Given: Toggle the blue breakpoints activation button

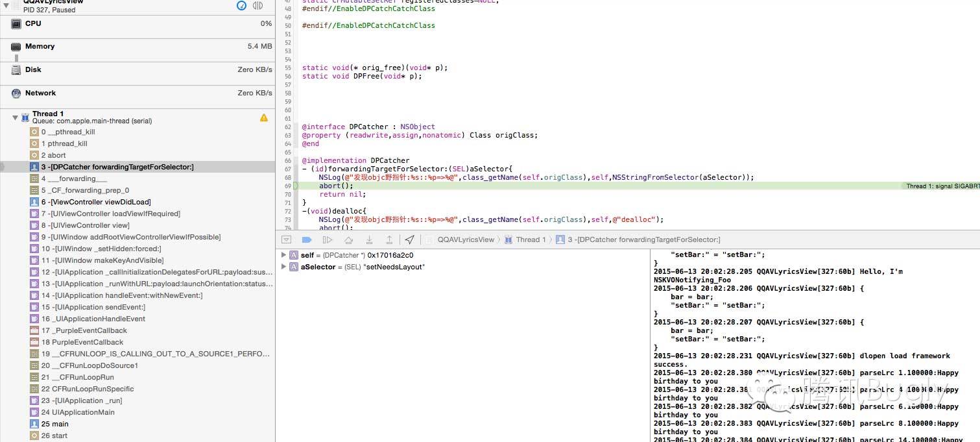Looking at the screenshot, I should click(307, 239).
